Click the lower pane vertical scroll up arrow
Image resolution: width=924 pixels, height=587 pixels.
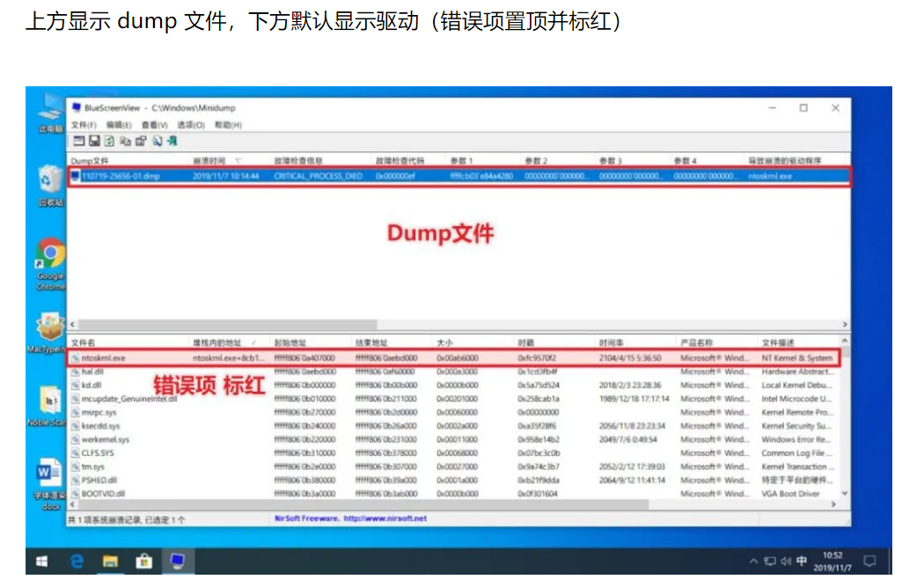click(x=845, y=341)
